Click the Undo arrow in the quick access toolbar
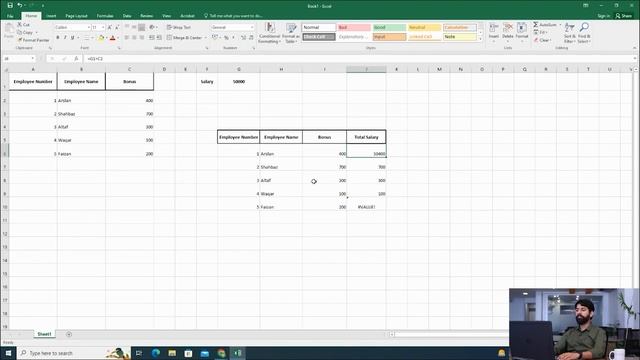 (x=19, y=5)
